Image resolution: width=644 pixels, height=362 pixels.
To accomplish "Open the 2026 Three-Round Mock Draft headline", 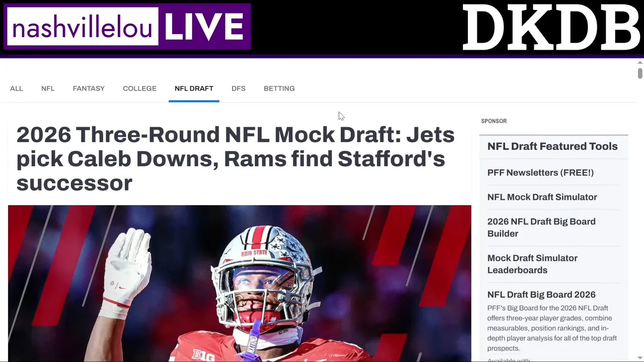I will (x=235, y=158).
